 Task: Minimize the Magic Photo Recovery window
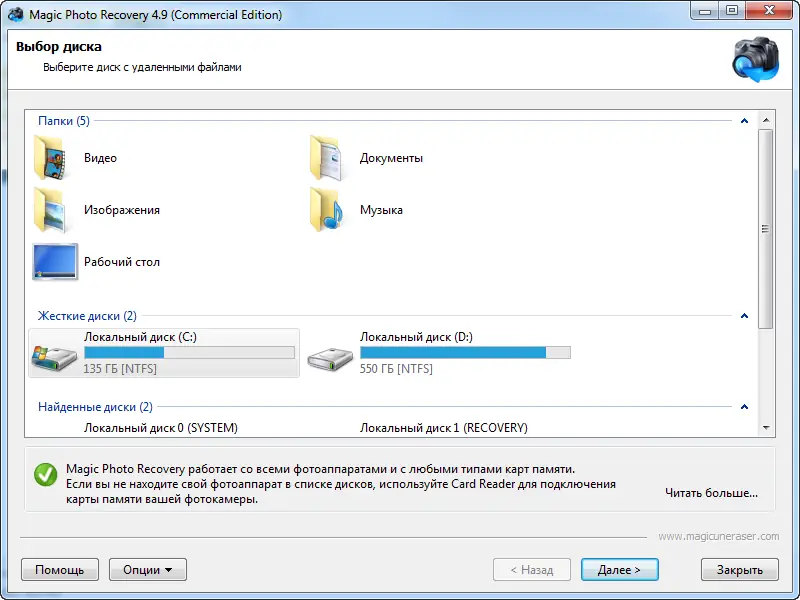pos(705,11)
